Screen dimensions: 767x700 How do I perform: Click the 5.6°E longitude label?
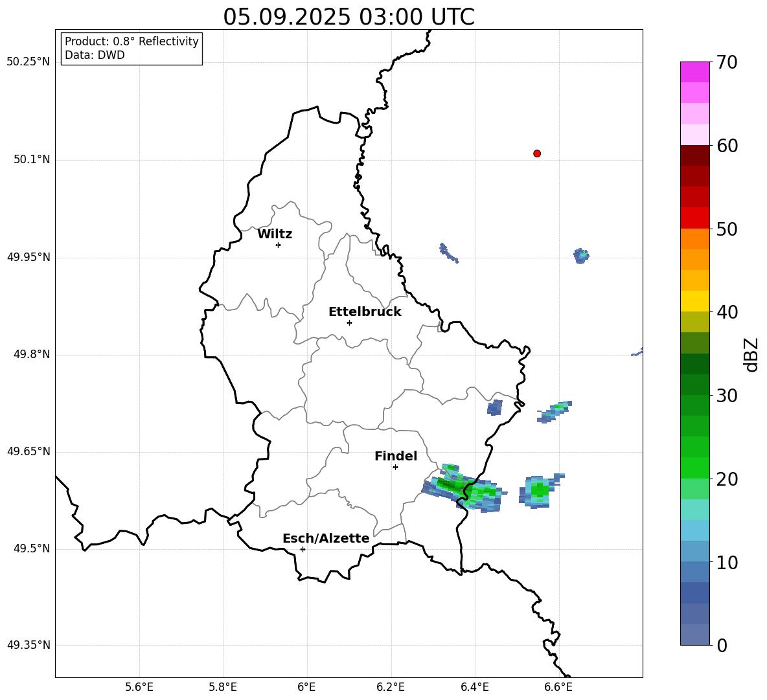coord(139,687)
